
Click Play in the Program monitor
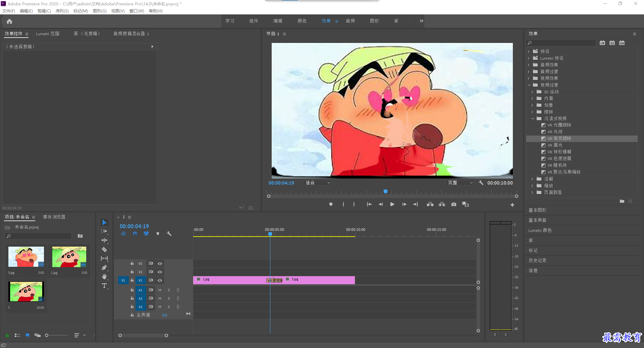(392, 204)
